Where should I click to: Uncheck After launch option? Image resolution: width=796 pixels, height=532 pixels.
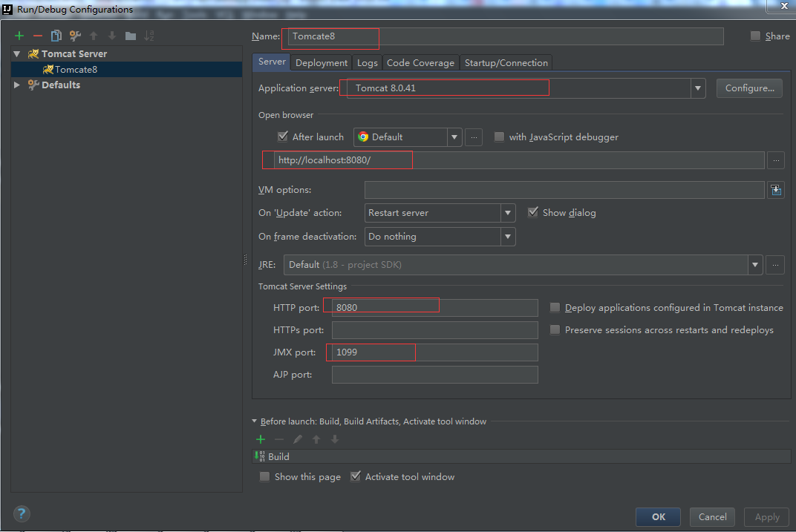283,137
